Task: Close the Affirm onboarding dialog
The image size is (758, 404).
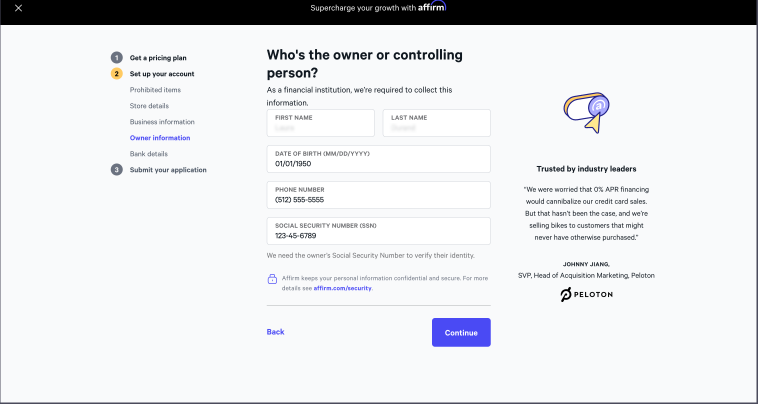Action: tap(18, 8)
